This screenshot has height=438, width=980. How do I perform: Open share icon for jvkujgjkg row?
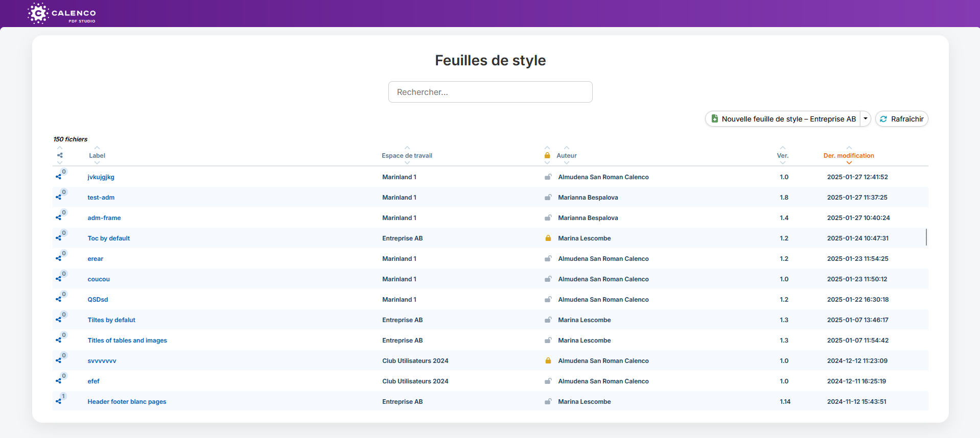click(59, 177)
